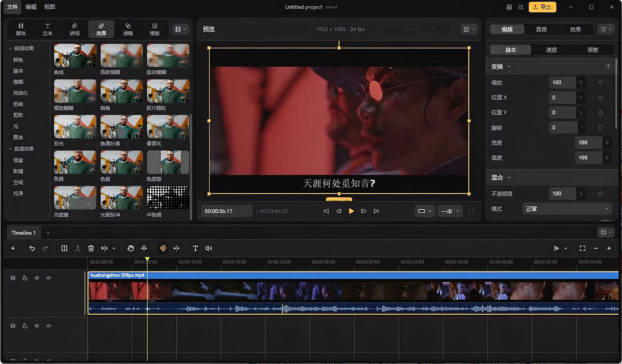Click the mirror flip icon in timeline toolbar

pos(104,248)
